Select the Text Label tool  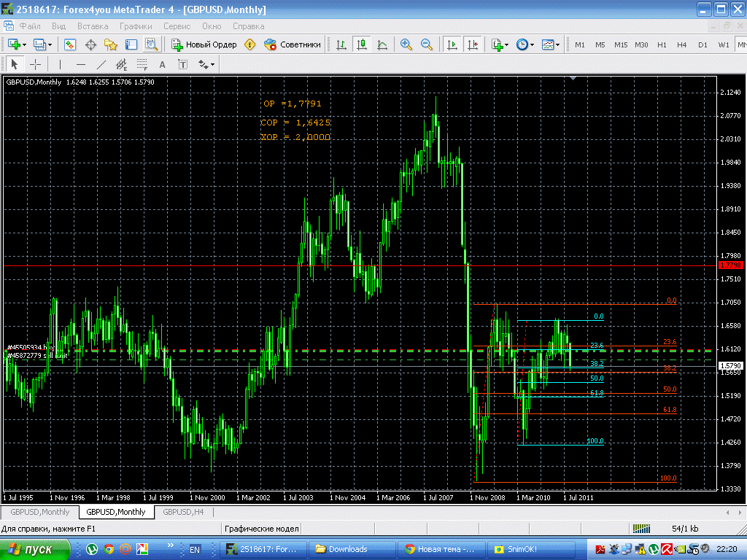point(182,64)
